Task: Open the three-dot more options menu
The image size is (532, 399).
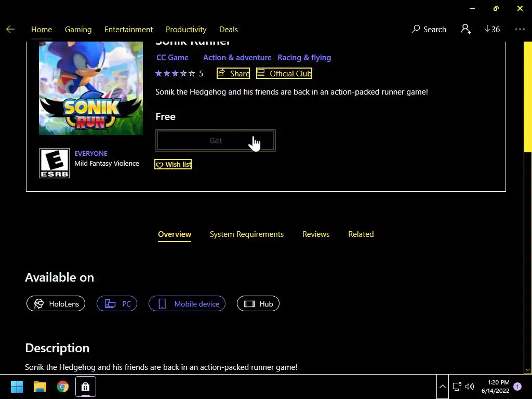Action: pos(520,29)
